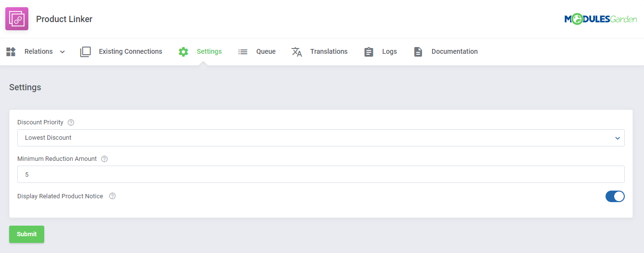The height and width of the screenshot is (253, 644).
Task: Click the Queue list icon
Action: [243, 52]
